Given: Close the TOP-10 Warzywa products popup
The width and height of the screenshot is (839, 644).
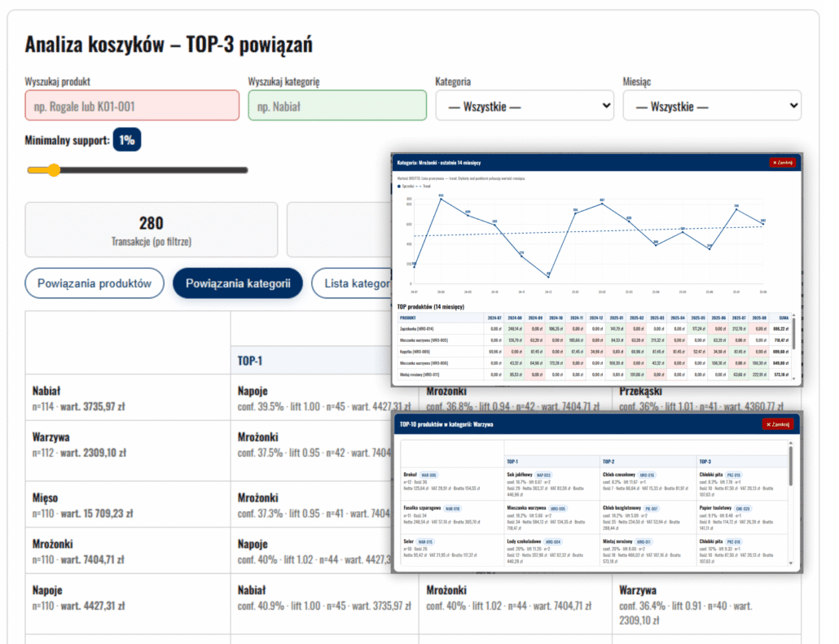Looking at the screenshot, I should (x=777, y=424).
